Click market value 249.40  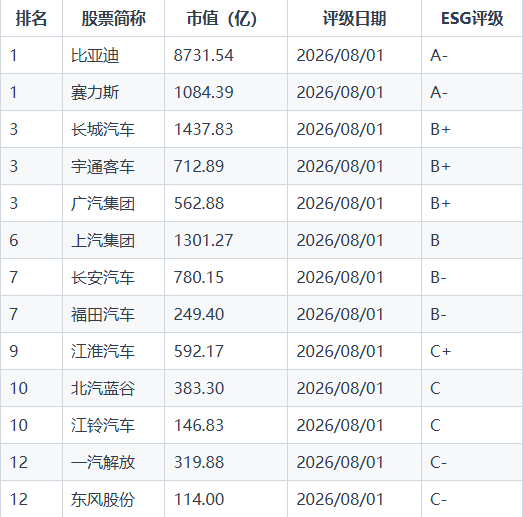199,315
